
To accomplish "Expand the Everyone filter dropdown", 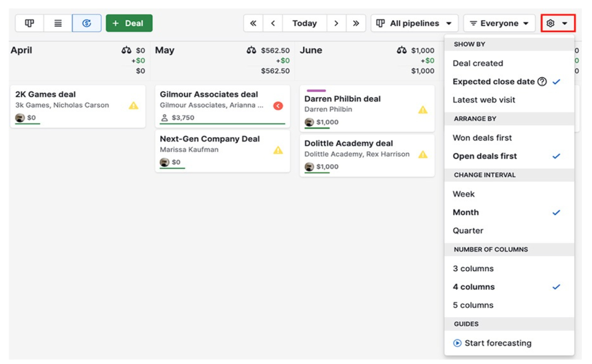I will tap(499, 23).
